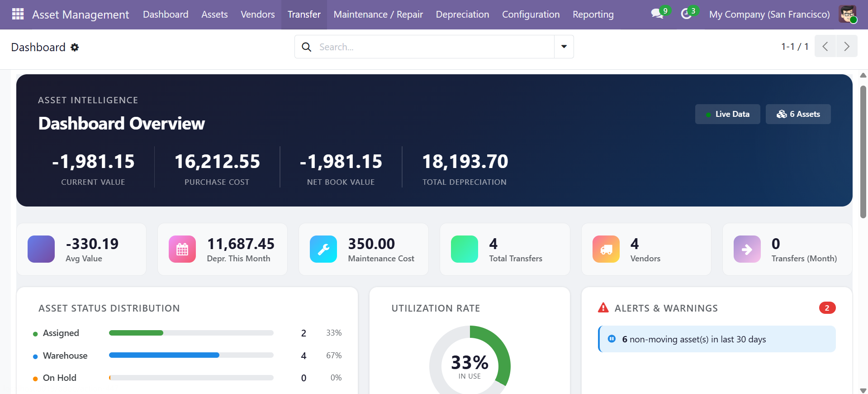Click the 11,687.45 Depr. This Month value

click(241, 244)
